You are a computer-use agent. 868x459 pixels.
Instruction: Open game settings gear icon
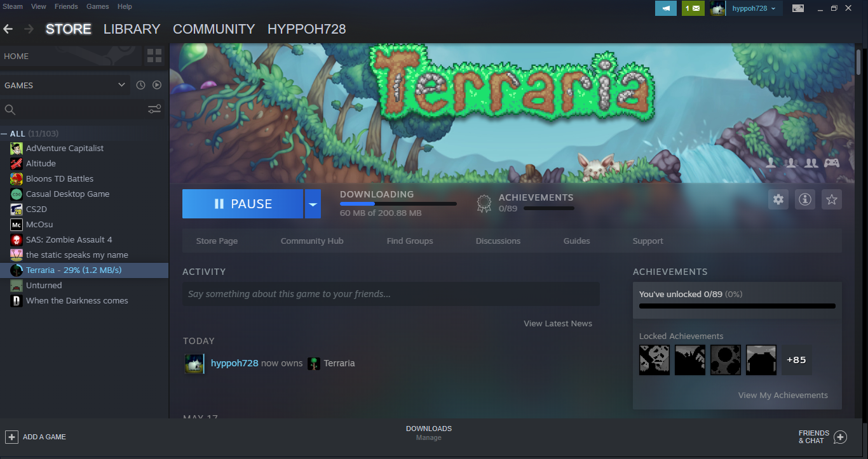pos(778,199)
